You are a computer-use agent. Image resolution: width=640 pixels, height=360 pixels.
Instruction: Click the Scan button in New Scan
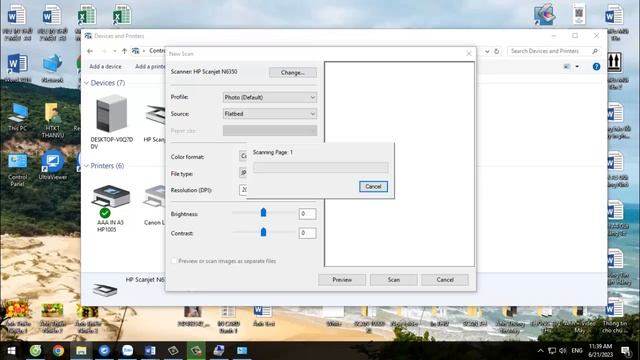click(x=393, y=280)
